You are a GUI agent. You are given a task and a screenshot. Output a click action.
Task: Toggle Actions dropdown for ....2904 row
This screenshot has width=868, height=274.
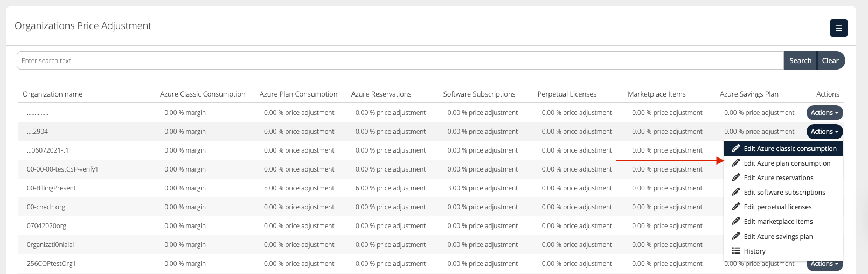tap(824, 132)
